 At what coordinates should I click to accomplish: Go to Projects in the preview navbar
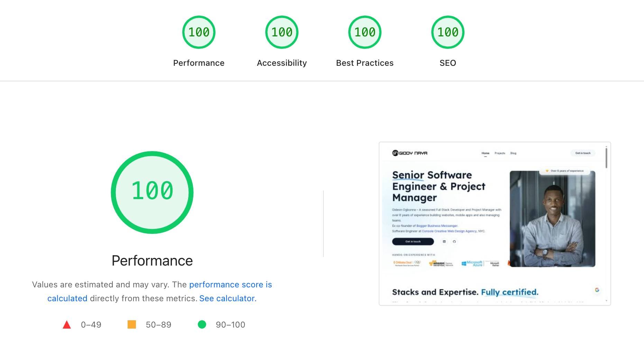[499, 153]
